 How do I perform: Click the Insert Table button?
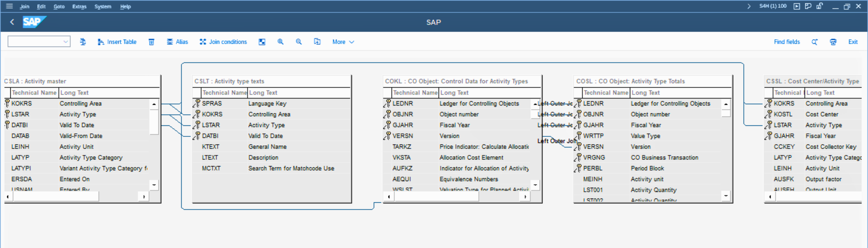pyautogui.click(x=117, y=42)
